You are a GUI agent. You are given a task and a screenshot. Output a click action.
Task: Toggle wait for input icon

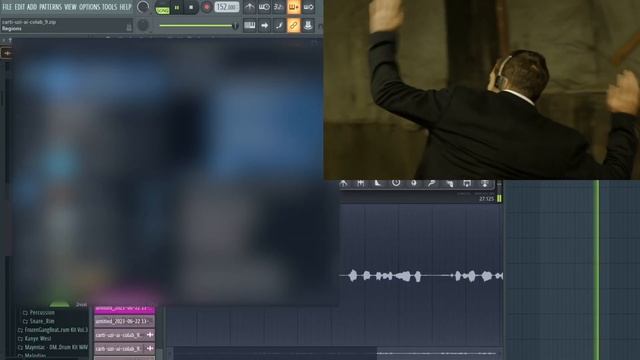click(x=264, y=7)
